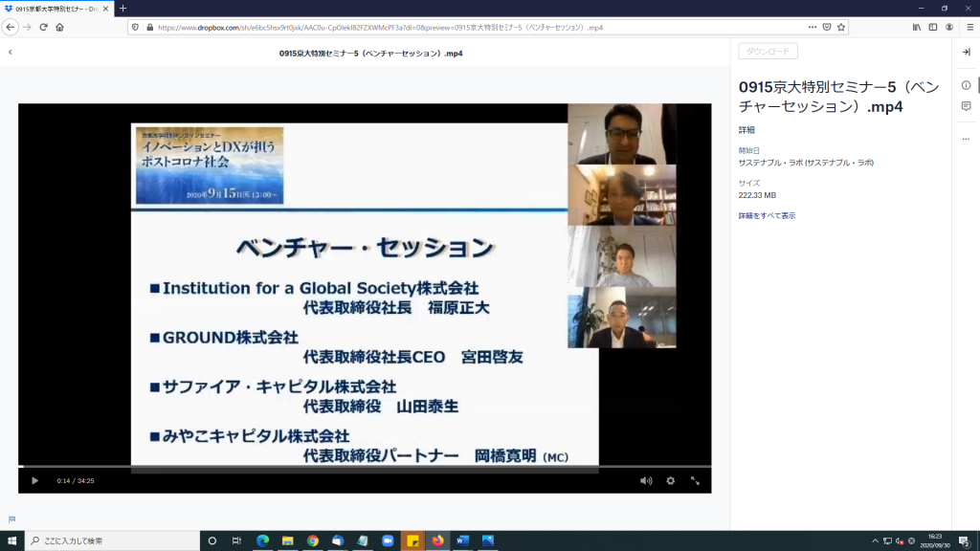
Task: Bookmark this page with star icon
Action: 841,27
